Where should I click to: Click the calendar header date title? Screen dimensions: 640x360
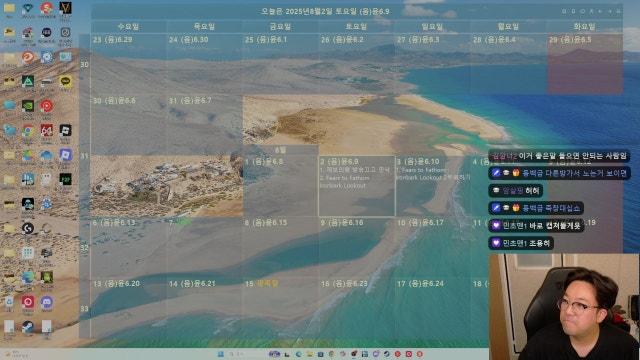pos(325,11)
